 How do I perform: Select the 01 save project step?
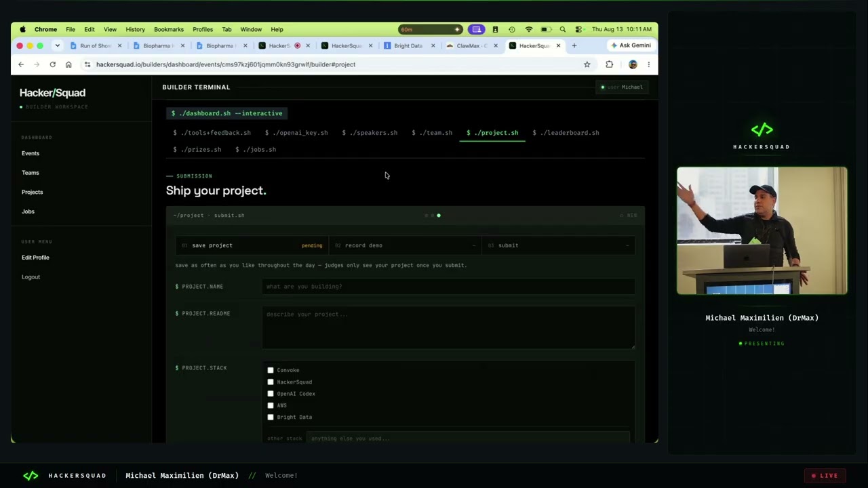coord(252,245)
